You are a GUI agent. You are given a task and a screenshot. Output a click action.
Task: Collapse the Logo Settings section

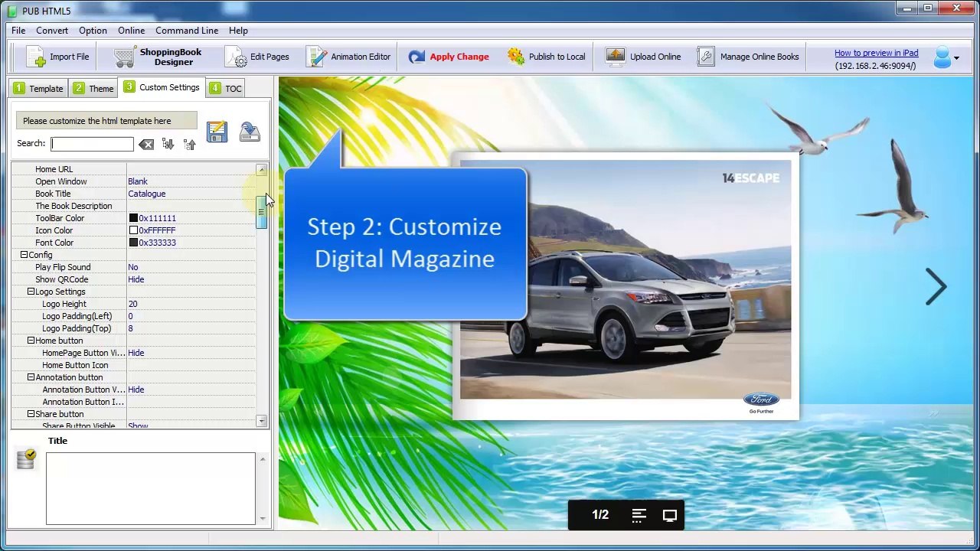pos(31,292)
